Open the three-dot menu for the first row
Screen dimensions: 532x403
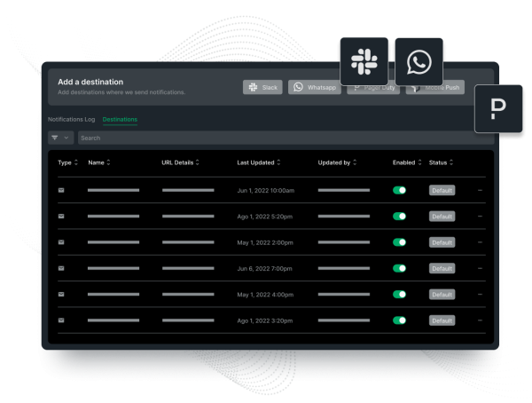coord(481,190)
